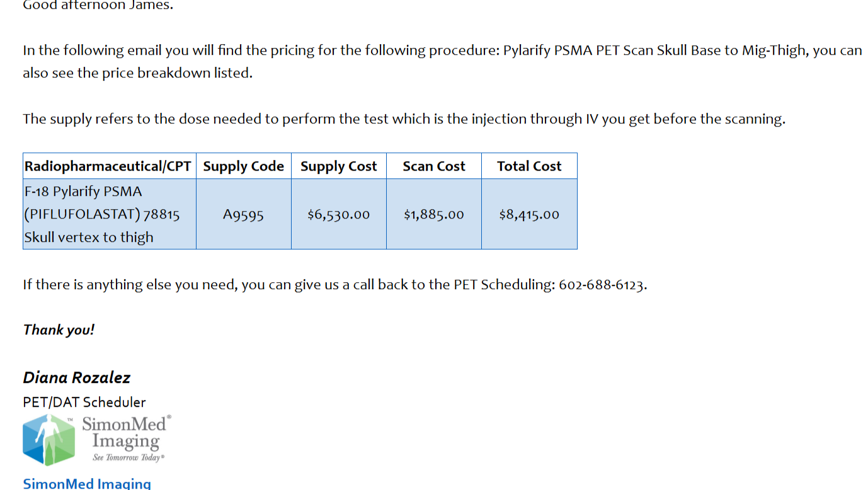Click the Scan Cost header cell
The image size is (868, 490).
(x=434, y=166)
